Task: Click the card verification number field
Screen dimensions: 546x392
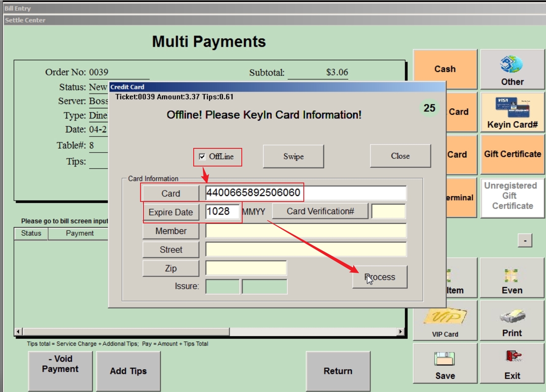Action: (x=388, y=211)
